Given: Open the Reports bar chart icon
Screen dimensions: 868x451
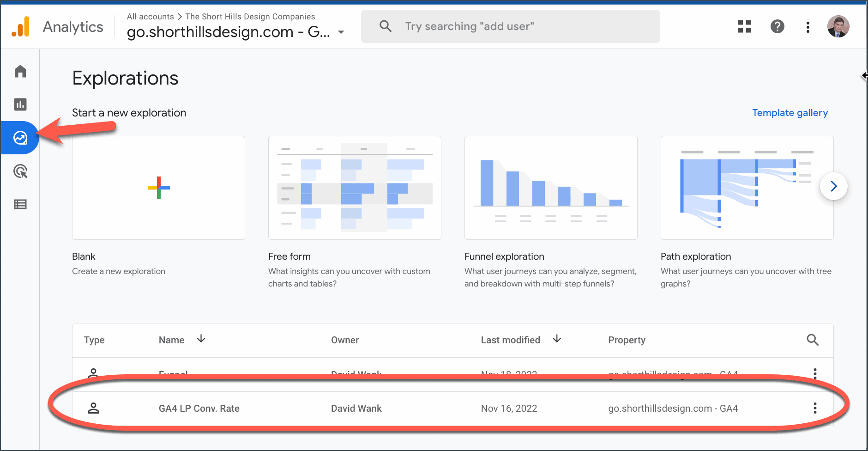Looking at the screenshot, I should click(20, 104).
